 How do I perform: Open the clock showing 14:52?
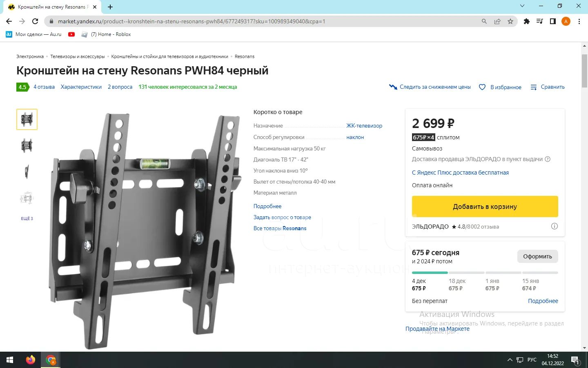point(553,360)
